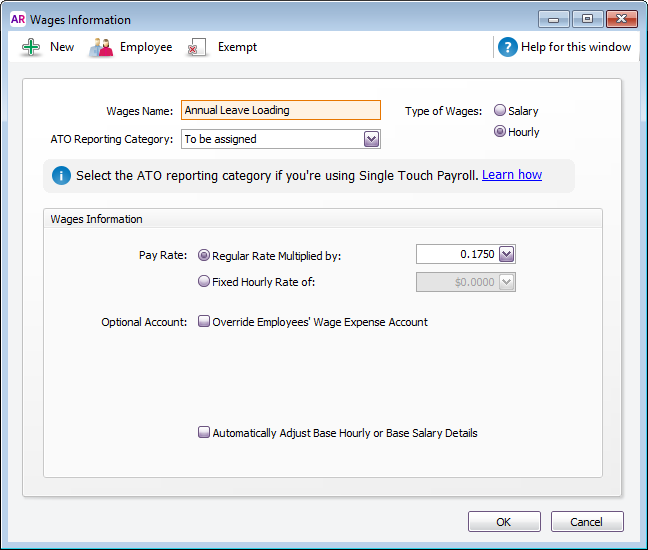Click the green plus New icon
Image resolution: width=648 pixels, height=550 pixels.
click(31, 47)
